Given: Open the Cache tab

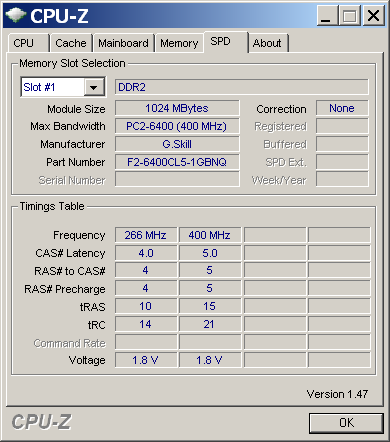Looking at the screenshot, I should tap(71, 43).
